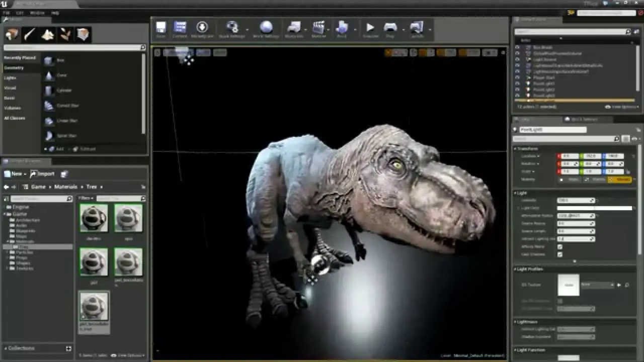Switch to the Details tab

click(521, 119)
